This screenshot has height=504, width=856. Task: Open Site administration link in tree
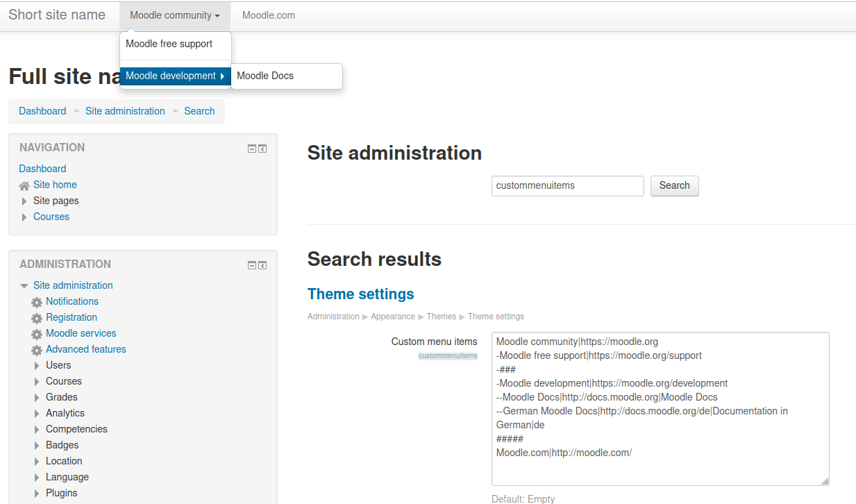[x=73, y=285]
